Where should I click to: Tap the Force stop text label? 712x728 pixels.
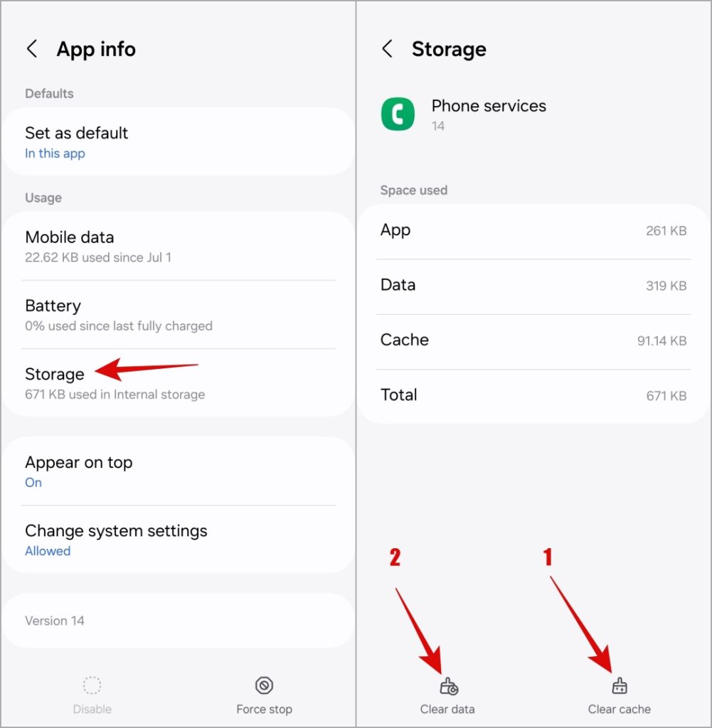point(264,710)
